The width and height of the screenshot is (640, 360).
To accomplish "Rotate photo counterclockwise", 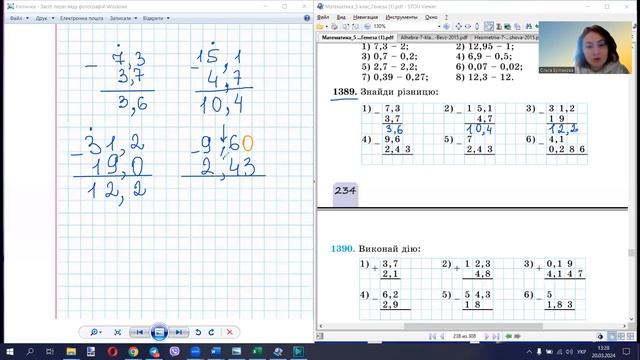I will coord(198,332).
